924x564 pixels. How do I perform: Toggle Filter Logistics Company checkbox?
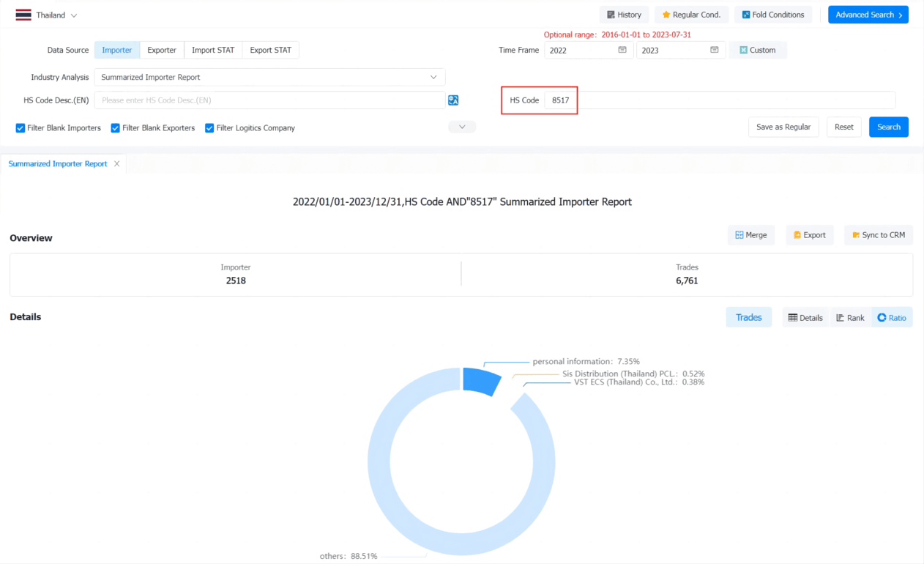click(x=209, y=128)
